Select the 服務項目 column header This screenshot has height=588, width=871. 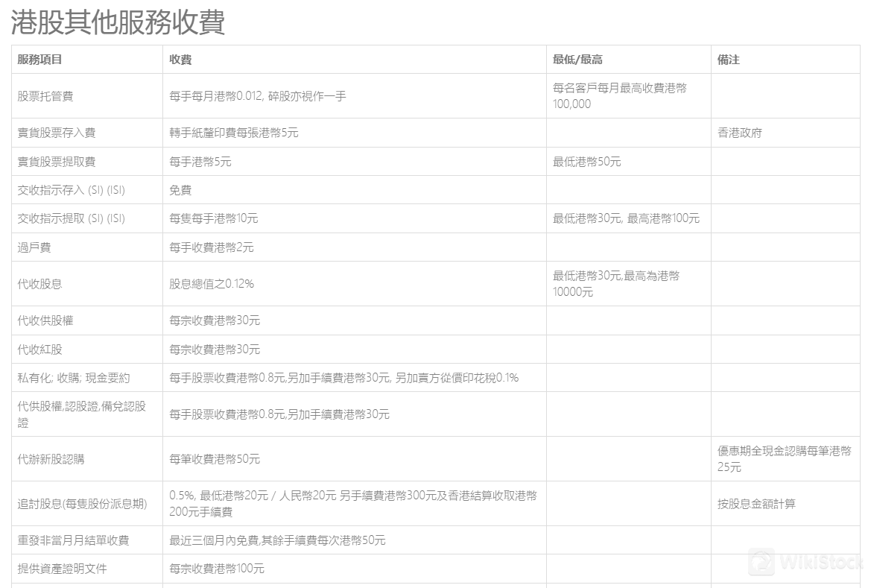(x=39, y=60)
